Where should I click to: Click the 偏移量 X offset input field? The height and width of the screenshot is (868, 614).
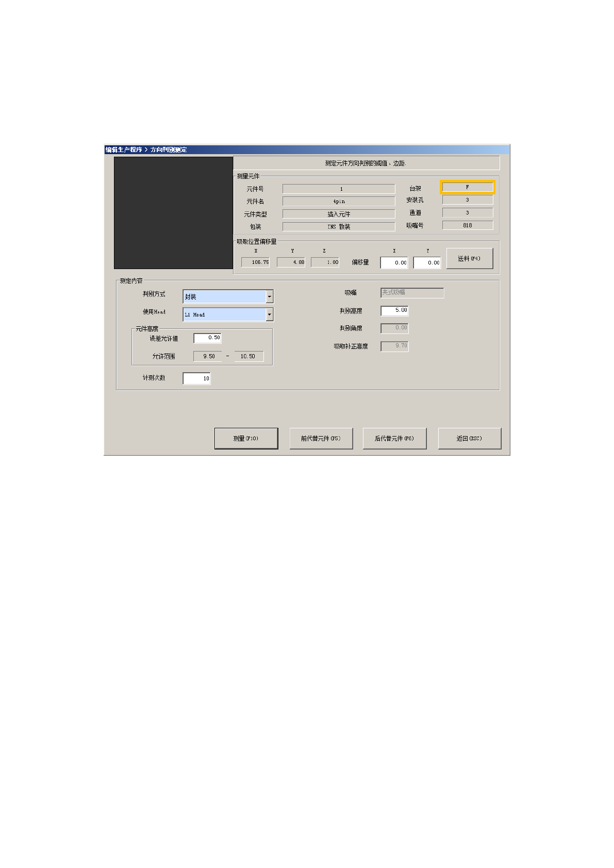coord(394,262)
